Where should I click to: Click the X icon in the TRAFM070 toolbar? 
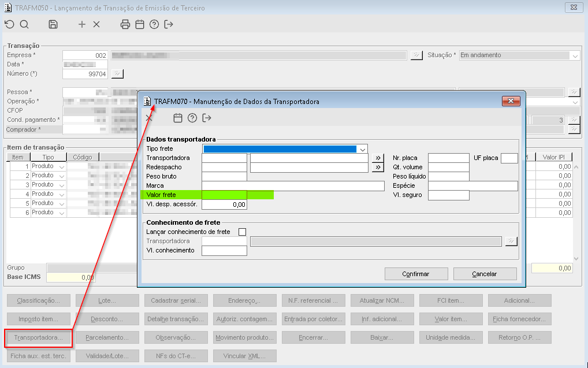click(x=149, y=118)
